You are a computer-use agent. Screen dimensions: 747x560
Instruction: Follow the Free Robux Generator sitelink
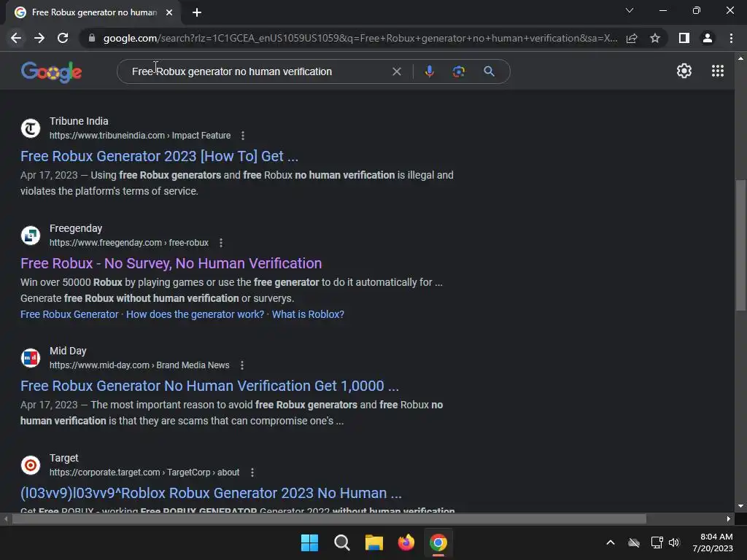coord(69,314)
